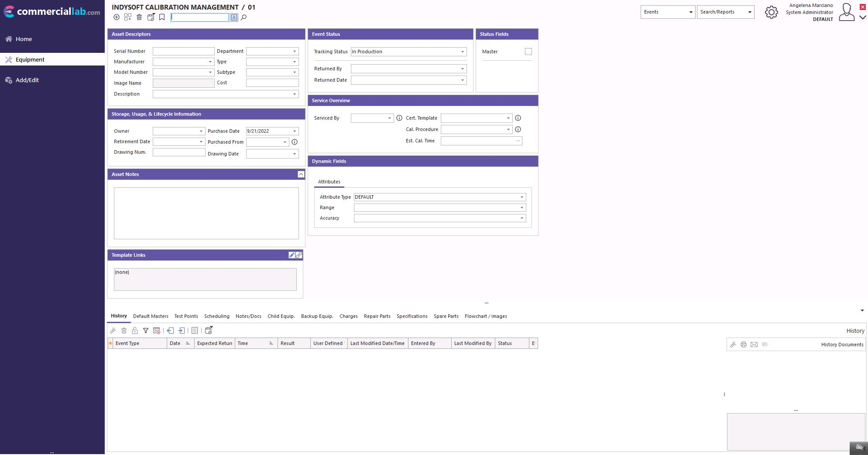This screenshot has height=455, width=868.
Task: Click the bookmark icon in the top toolbar
Action: point(162,17)
